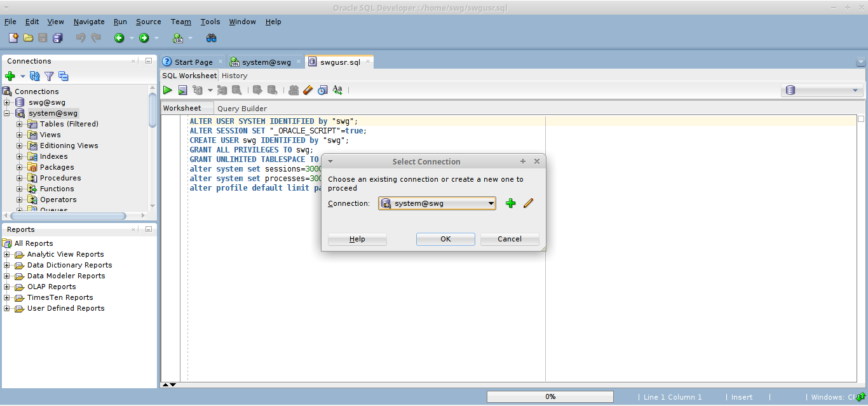Minimize the Reports panel
Viewport: 868px width, 406px height.
click(x=148, y=229)
